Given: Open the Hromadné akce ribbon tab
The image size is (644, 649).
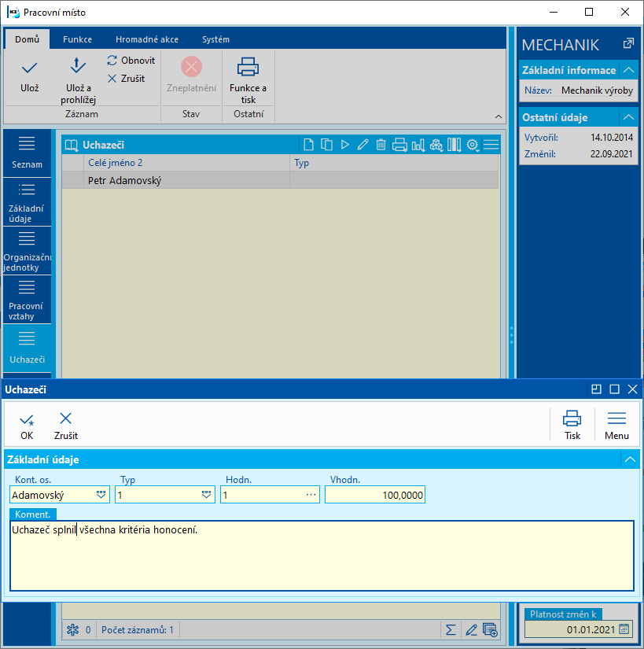Looking at the screenshot, I should [147, 39].
